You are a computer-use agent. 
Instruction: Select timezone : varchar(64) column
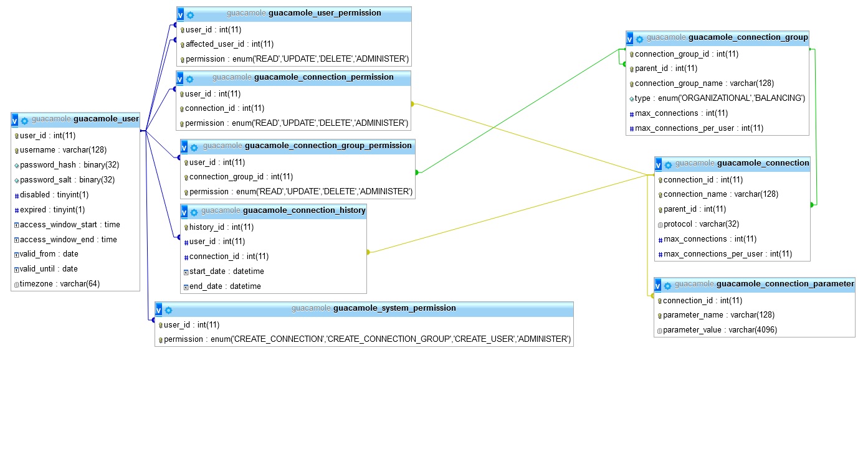75,284
